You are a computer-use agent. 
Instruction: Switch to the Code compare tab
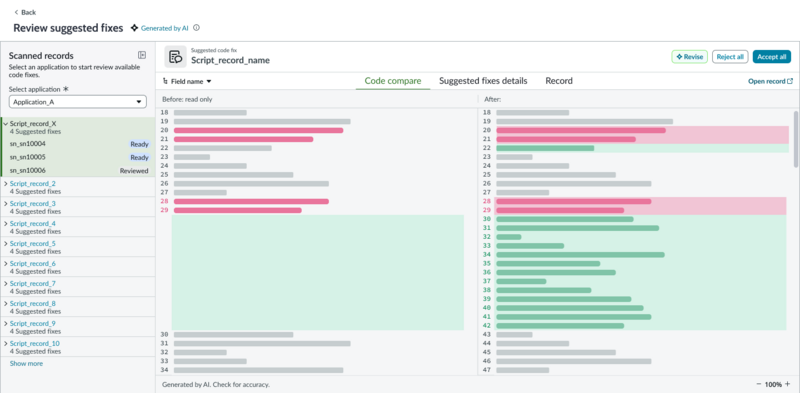click(393, 81)
